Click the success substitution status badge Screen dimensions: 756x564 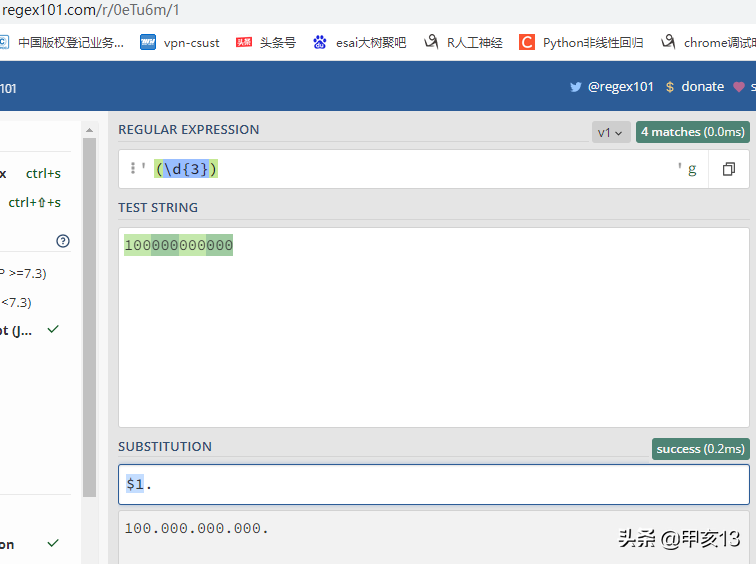(701, 449)
